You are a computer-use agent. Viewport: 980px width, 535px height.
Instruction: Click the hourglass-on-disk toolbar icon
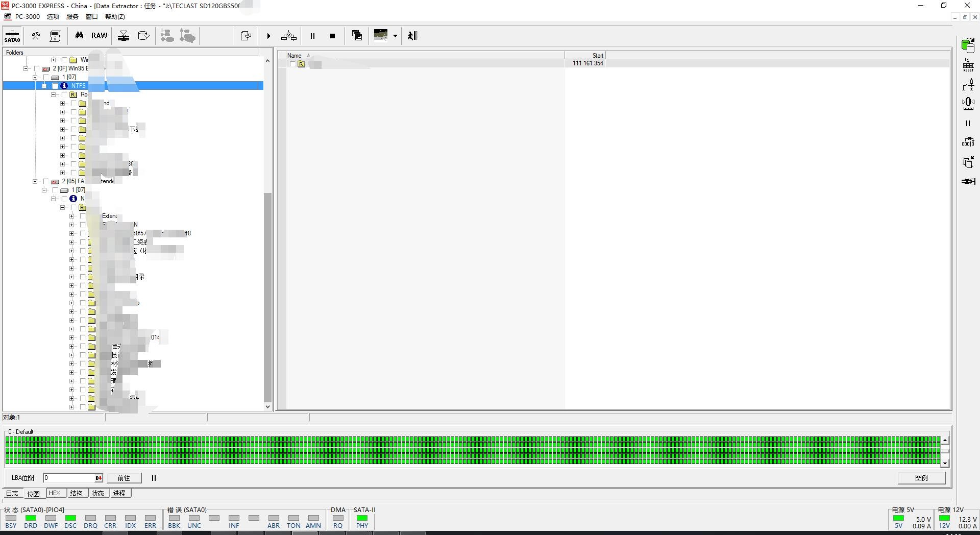pos(124,36)
